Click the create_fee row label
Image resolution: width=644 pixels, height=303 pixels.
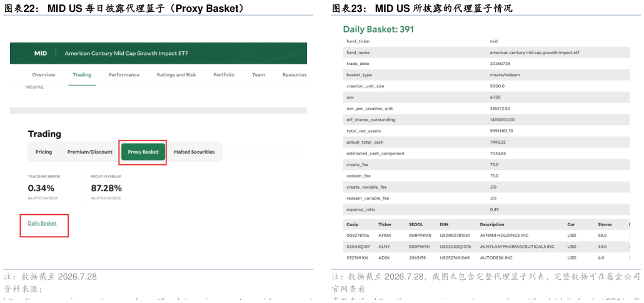pyautogui.click(x=357, y=164)
